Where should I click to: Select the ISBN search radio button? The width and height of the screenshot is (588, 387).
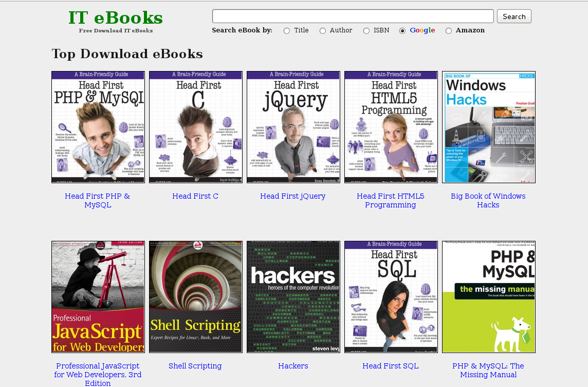pyautogui.click(x=366, y=30)
